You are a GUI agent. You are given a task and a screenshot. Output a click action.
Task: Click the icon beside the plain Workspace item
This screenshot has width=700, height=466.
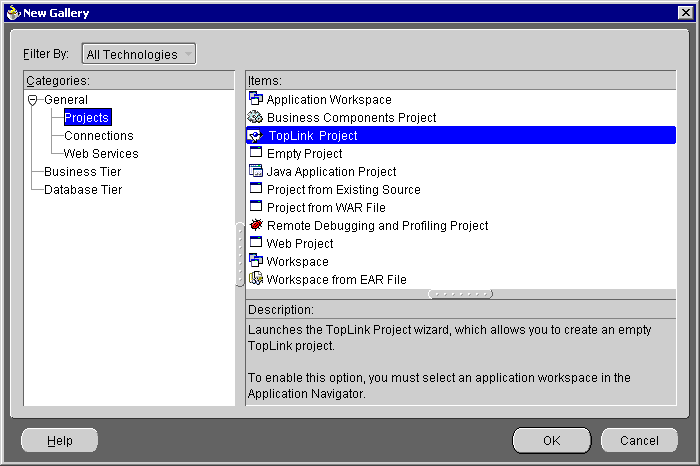coord(256,260)
